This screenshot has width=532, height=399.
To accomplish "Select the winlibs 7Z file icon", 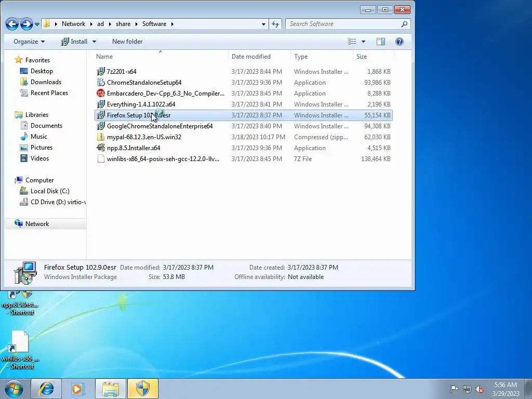I will tap(101, 159).
